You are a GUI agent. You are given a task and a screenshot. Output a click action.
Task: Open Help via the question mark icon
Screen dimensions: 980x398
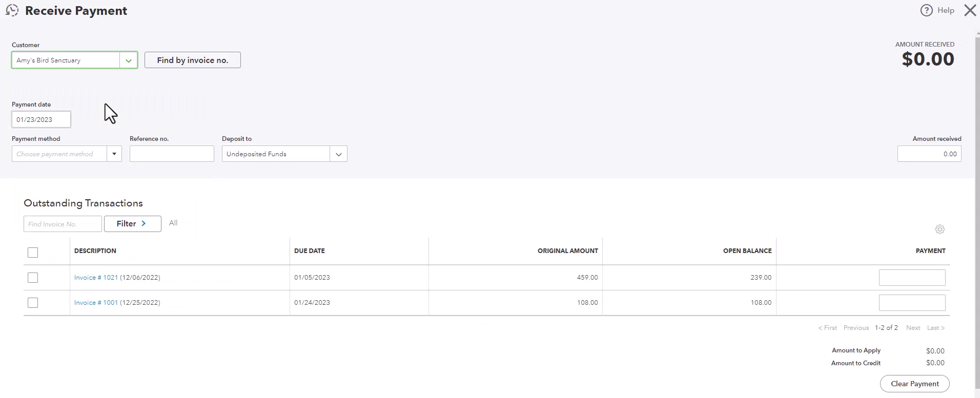point(926,10)
